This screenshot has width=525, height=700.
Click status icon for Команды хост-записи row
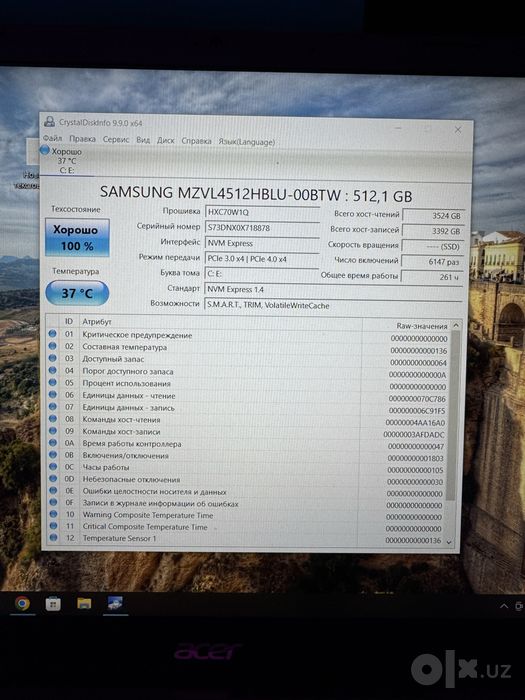[53, 431]
